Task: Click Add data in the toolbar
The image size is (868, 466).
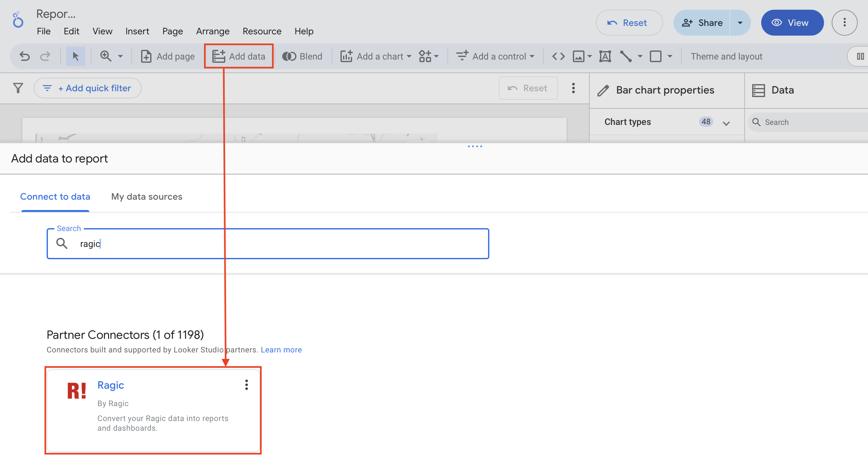Action: point(239,56)
